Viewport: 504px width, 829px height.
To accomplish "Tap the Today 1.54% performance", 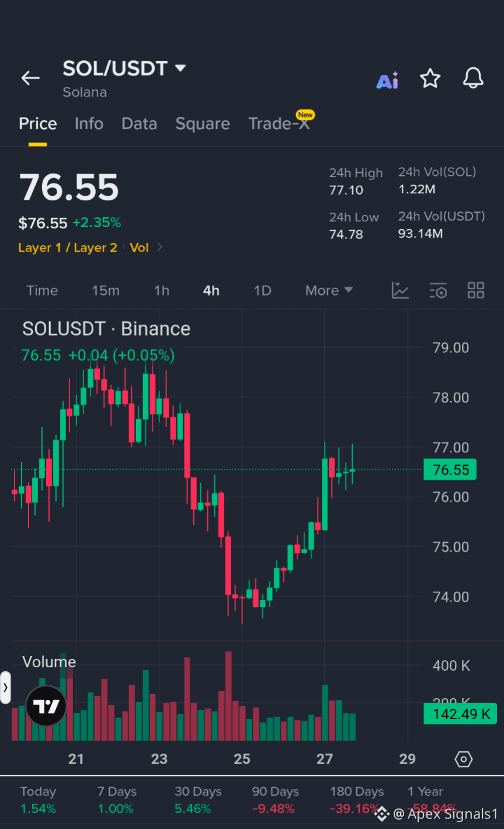I will (39, 800).
